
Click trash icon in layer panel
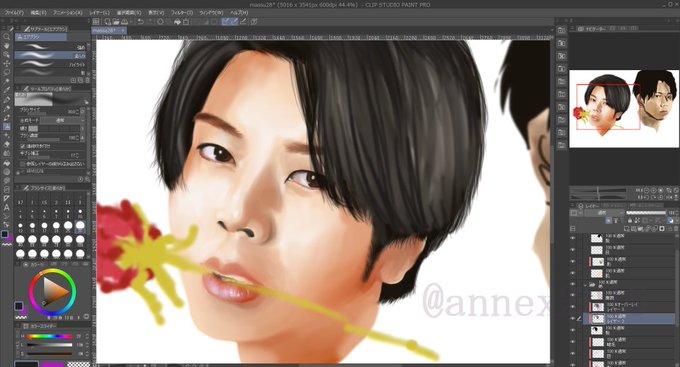click(x=676, y=229)
